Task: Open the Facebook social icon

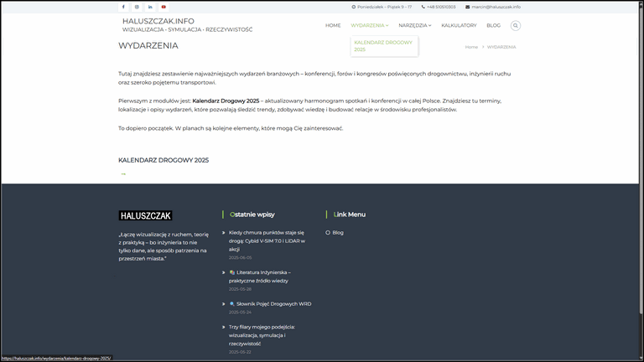Action: click(123, 7)
